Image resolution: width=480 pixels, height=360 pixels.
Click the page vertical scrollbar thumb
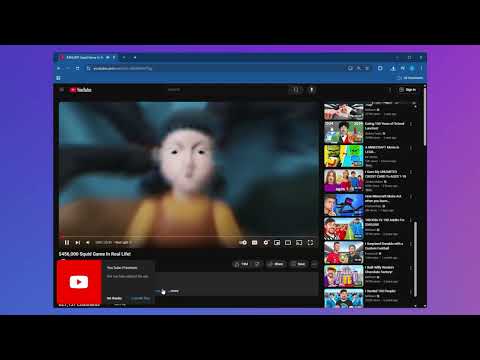425,117
